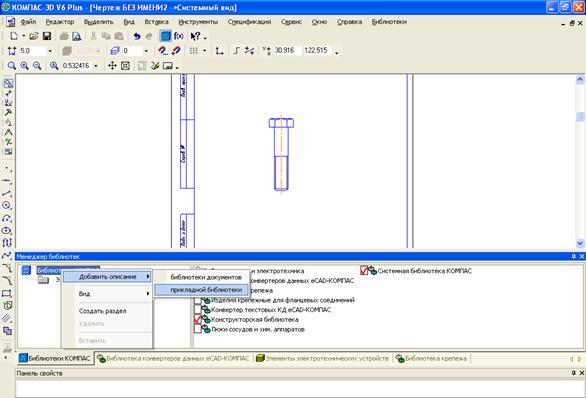Choose библиотеки документов submenu item
586x398 pixels.
tap(202, 277)
